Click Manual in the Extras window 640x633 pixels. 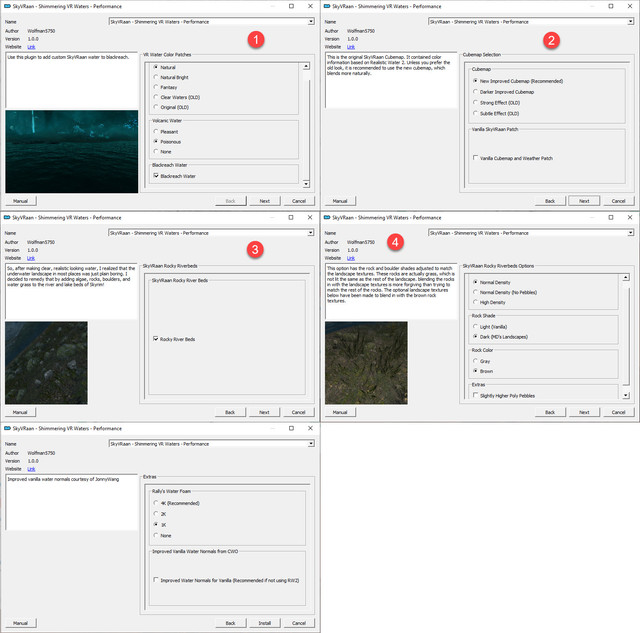20,623
